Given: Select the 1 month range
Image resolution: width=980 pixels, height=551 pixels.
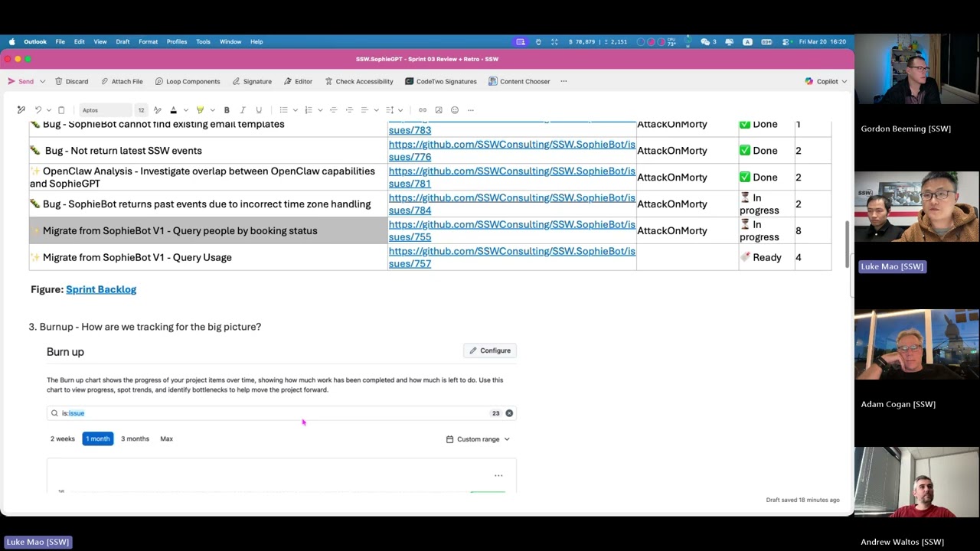Looking at the screenshot, I should click(97, 439).
